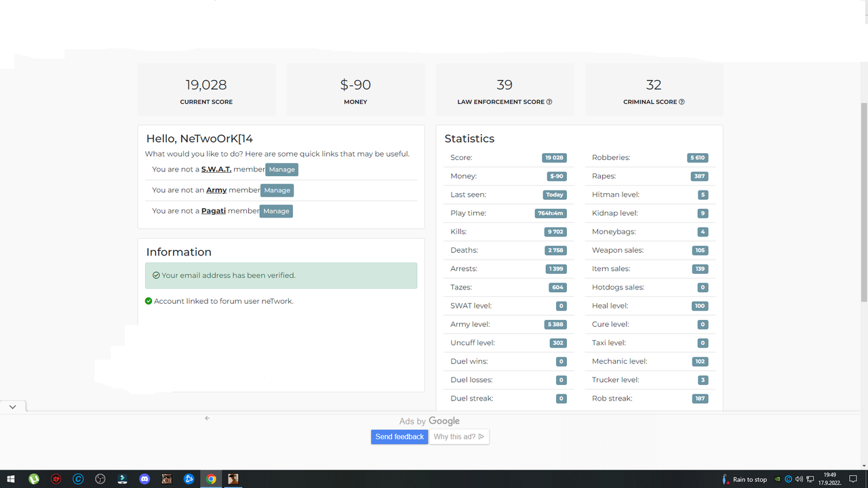
Task: Click the Uncuff level badge 302
Action: coord(558,343)
